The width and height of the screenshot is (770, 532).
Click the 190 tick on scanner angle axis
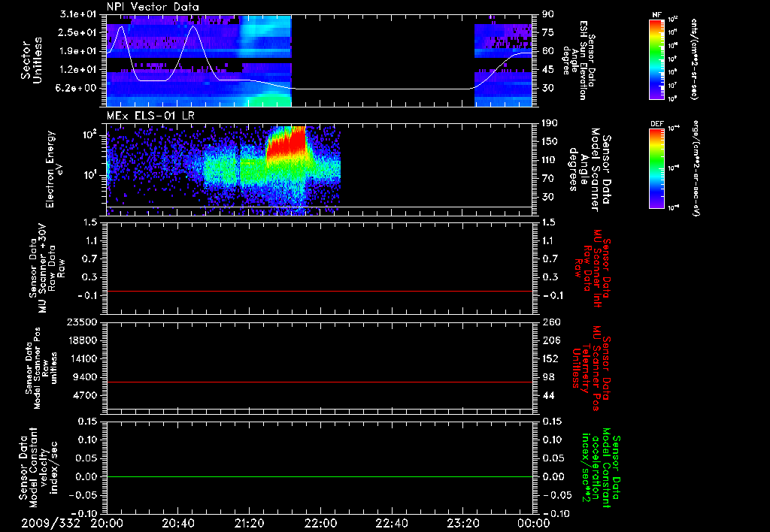(550, 123)
